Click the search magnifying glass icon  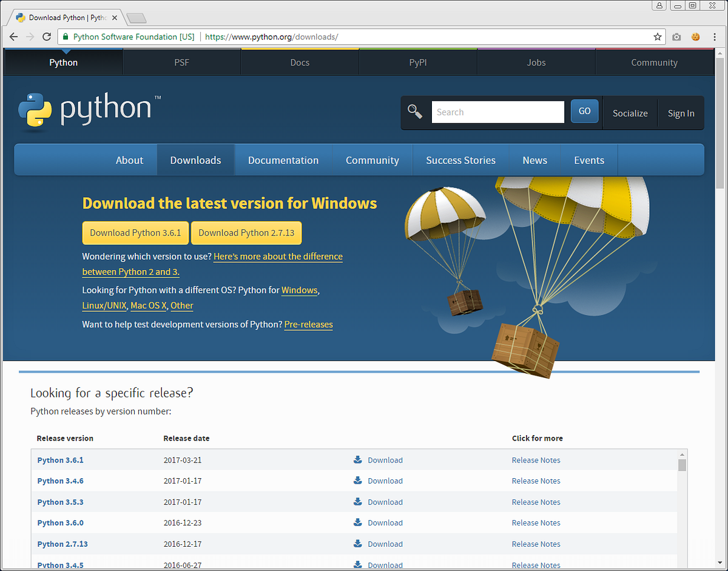point(415,112)
